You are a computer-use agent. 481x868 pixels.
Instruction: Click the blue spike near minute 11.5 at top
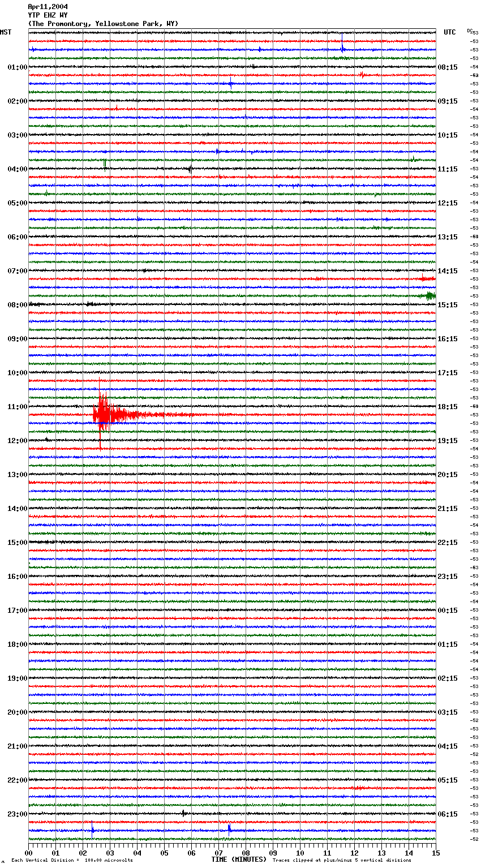coord(342,45)
